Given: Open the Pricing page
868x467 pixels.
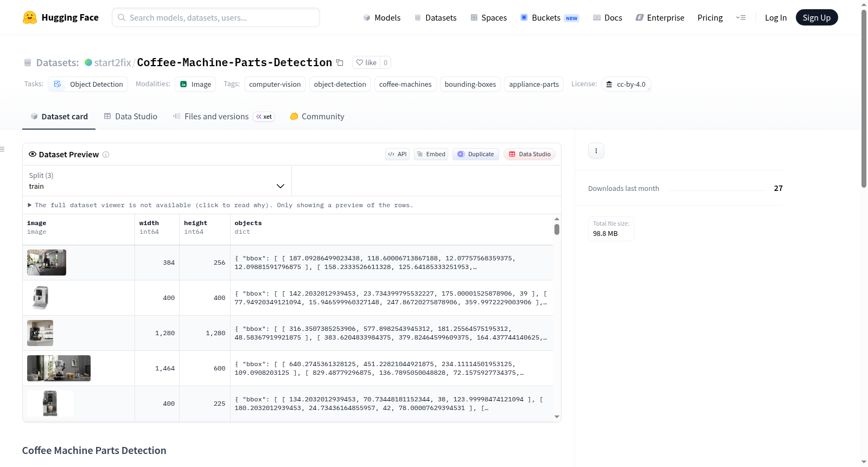Looking at the screenshot, I should click(710, 18).
